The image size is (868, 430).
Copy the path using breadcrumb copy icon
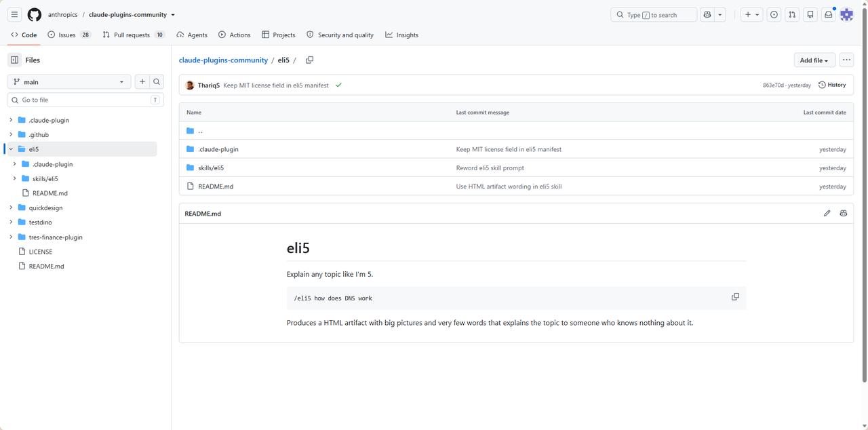click(309, 60)
